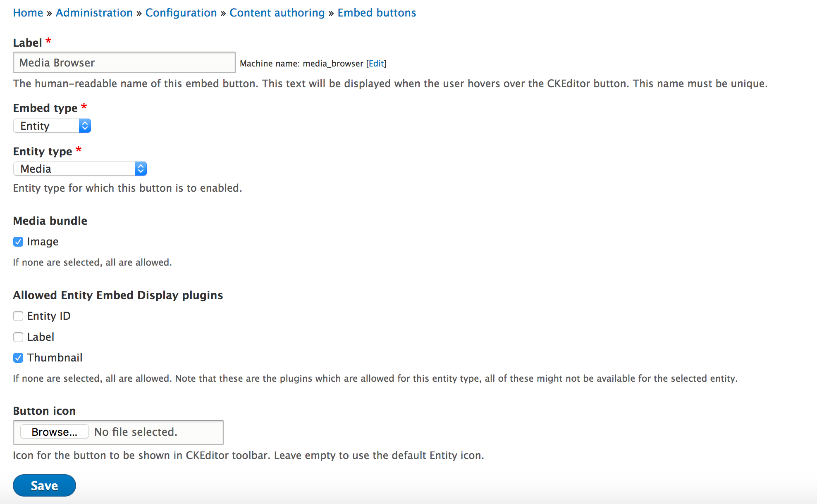Disable the Thumbnail display plugin checkbox
Screen dimensions: 817x504
tap(18, 358)
